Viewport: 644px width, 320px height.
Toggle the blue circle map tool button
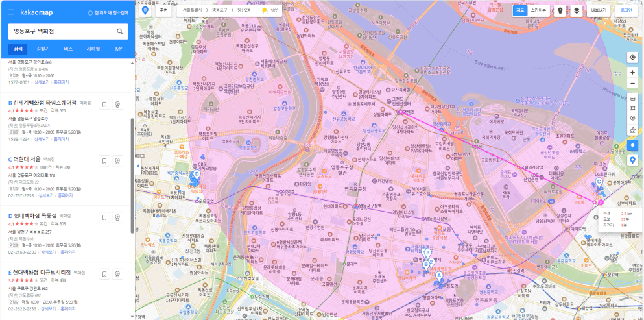coord(632,145)
